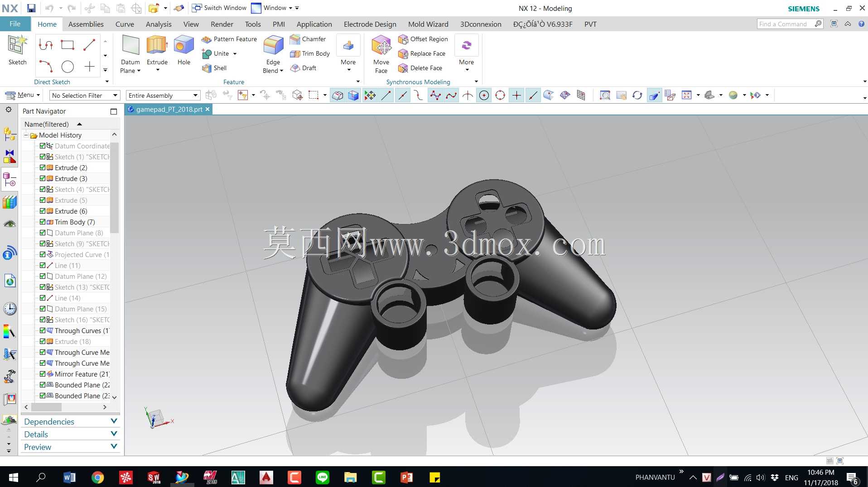868x487 pixels.
Task: Toggle the Datum Coordinate System checkbox
Action: 43,146
